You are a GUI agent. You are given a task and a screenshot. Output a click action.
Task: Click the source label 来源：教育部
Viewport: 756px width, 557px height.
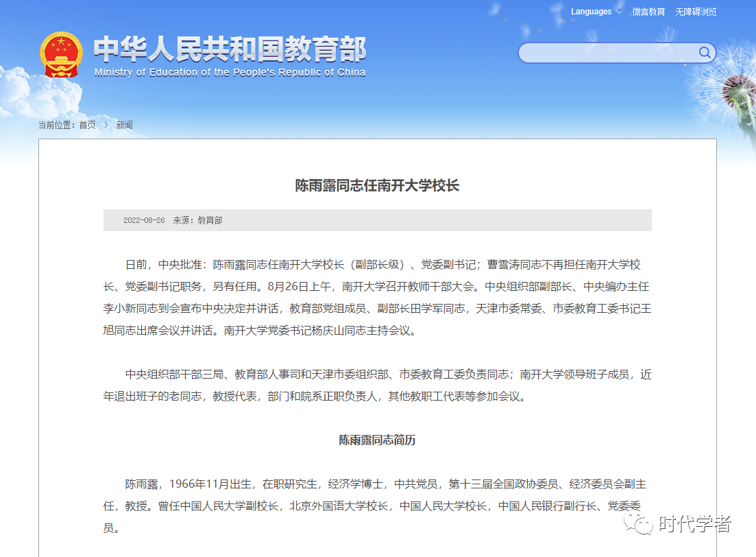coord(197,220)
